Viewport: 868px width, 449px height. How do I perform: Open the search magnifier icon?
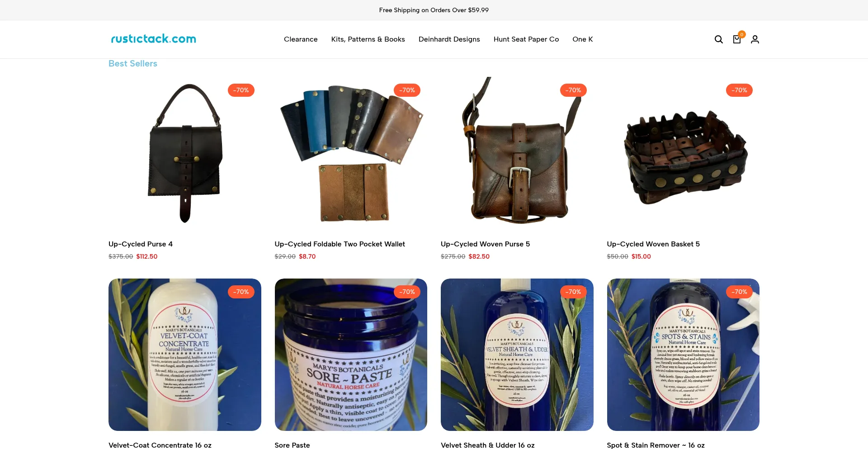pos(718,39)
